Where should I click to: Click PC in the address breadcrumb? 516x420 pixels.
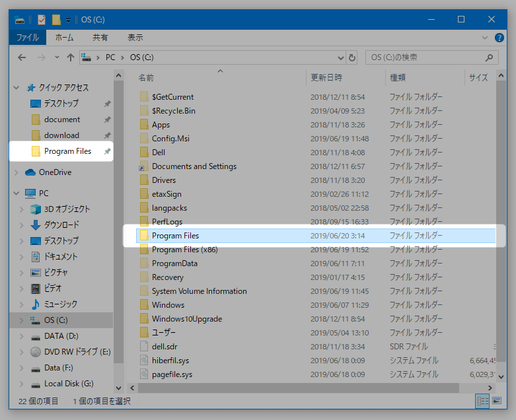coord(110,57)
